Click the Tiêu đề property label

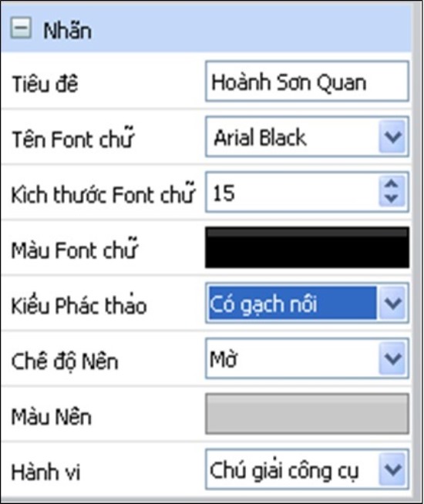45,84
